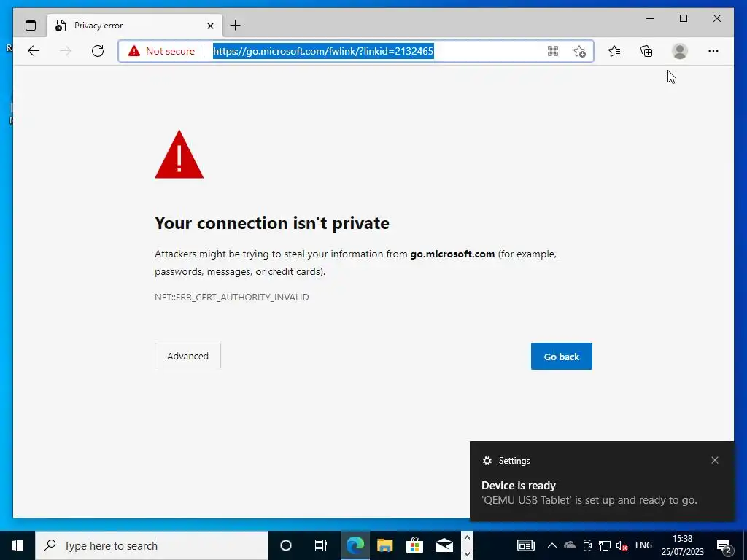The height and width of the screenshot is (560, 747).
Task: Open the Collections icon
Action: [646, 51]
